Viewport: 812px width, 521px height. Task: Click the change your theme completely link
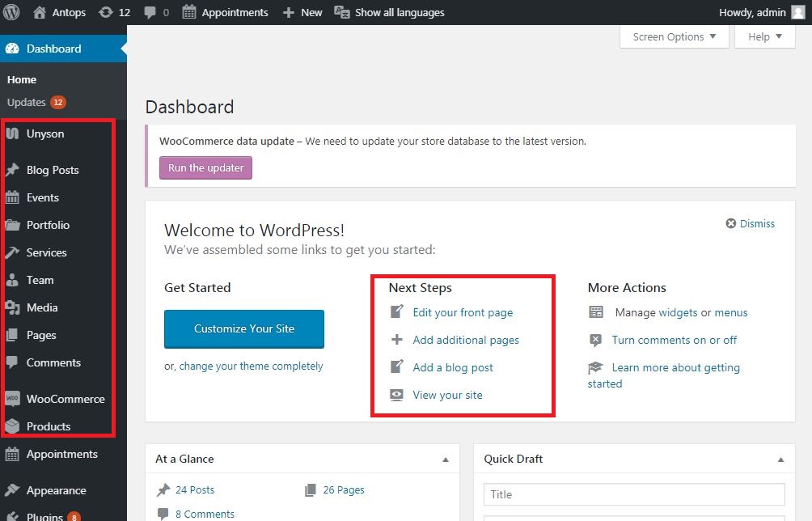[x=252, y=366]
